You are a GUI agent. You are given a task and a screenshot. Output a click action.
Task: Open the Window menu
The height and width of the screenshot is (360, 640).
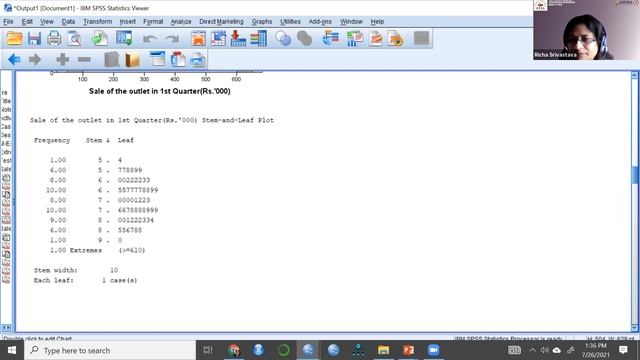(x=351, y=22)
